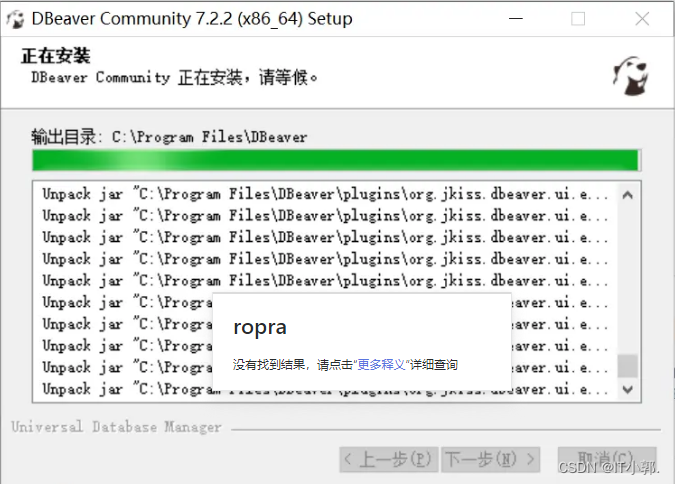Select the first Unpack jar log line
This screenshot has width=675, height=484.
click(x=325, y=194)
